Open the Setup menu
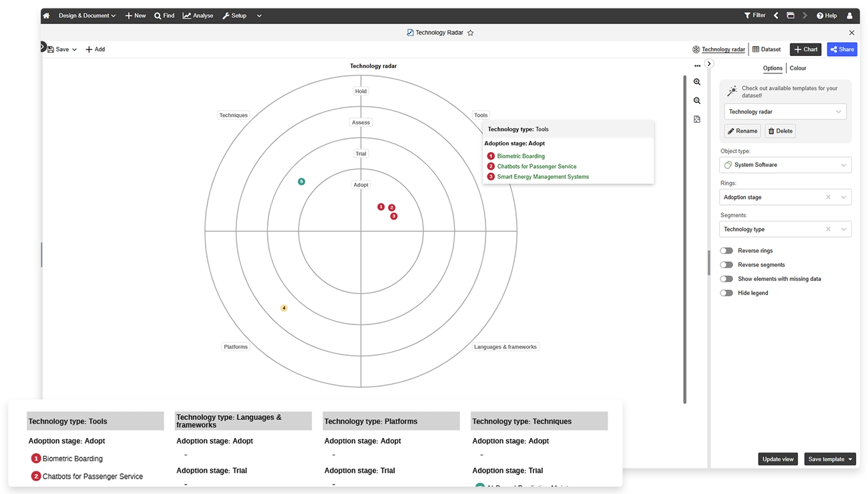Image resolution: width=868 pixels, height=494 pixels. coord(234,15)
